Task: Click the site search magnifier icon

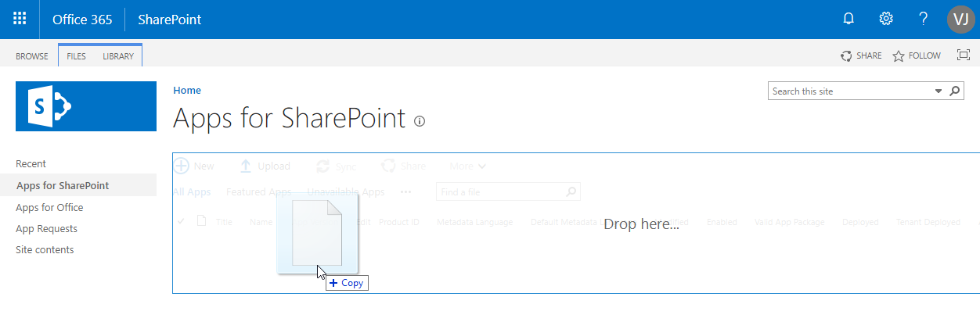Action: (x=955, y=91)
